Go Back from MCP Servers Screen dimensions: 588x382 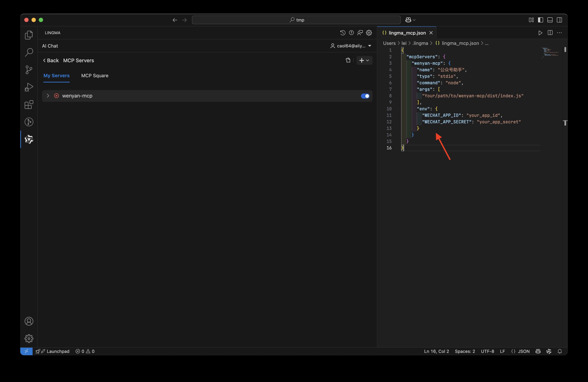51,60
